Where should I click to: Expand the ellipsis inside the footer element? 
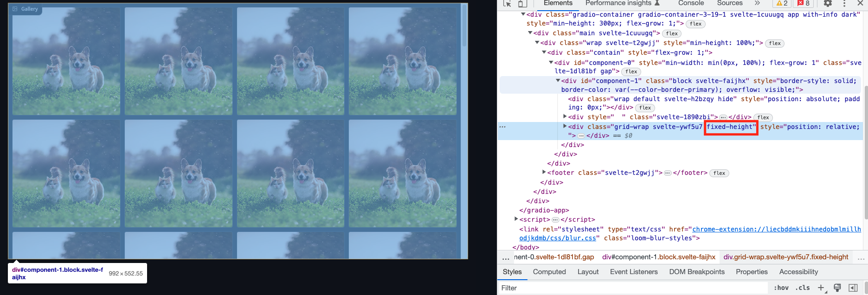[668, 173]
